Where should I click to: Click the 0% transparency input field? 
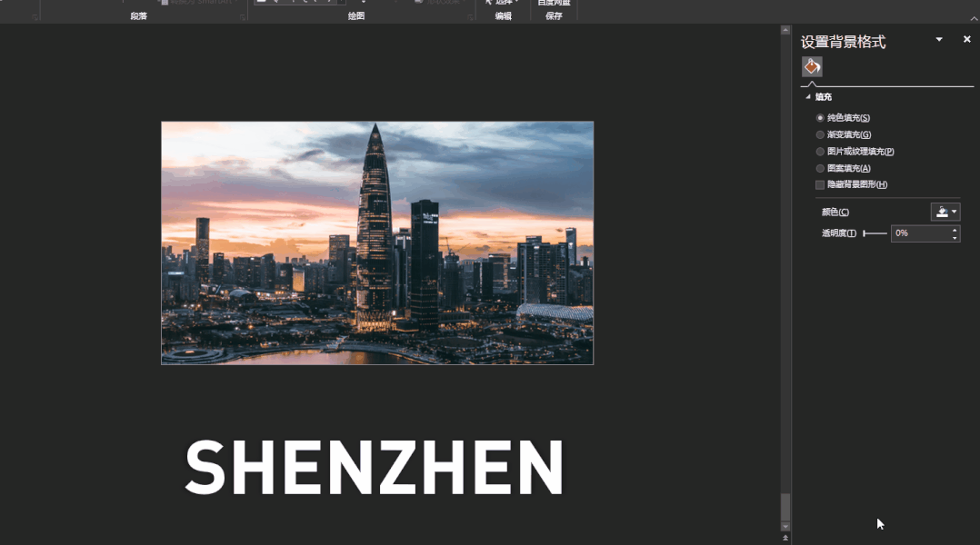click(920, 233)
